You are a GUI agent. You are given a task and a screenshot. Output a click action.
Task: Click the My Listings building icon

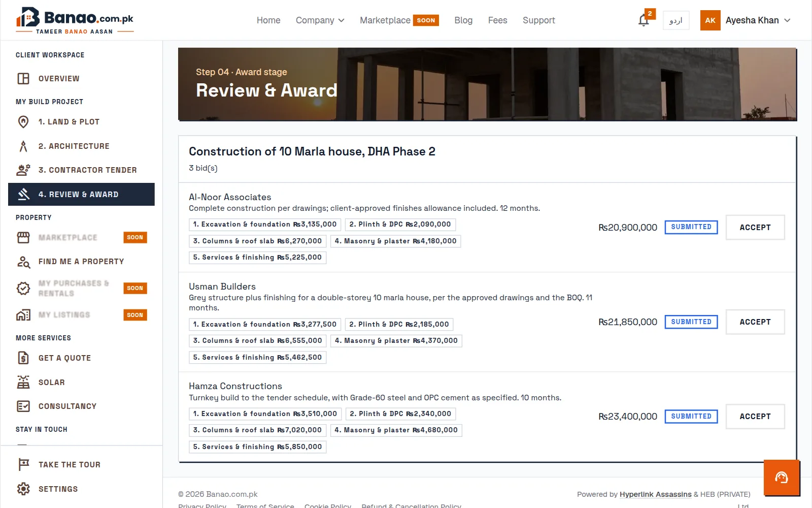click(x=23, y=315)
